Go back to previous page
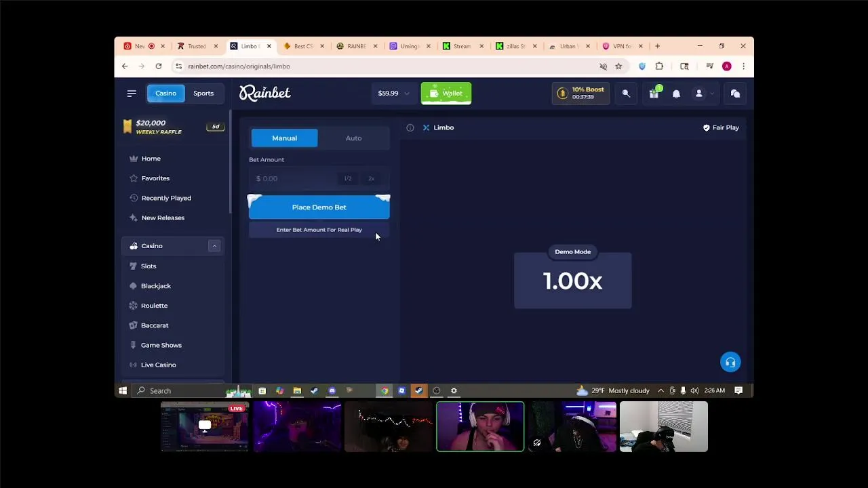Screen dimensions: 868x488 pos(125,66)
